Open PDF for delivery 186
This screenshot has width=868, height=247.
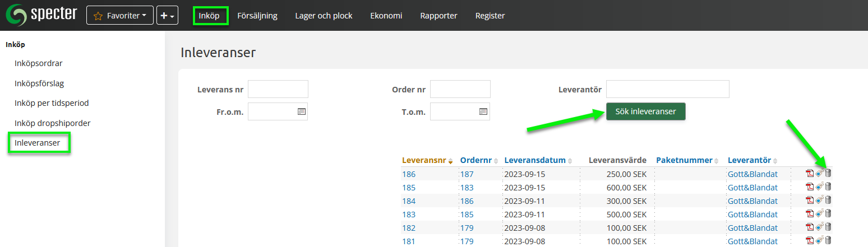coord(810,174)
